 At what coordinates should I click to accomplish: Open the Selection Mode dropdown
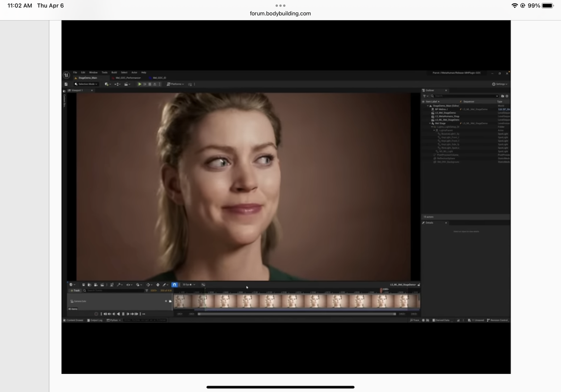(86, 84)
